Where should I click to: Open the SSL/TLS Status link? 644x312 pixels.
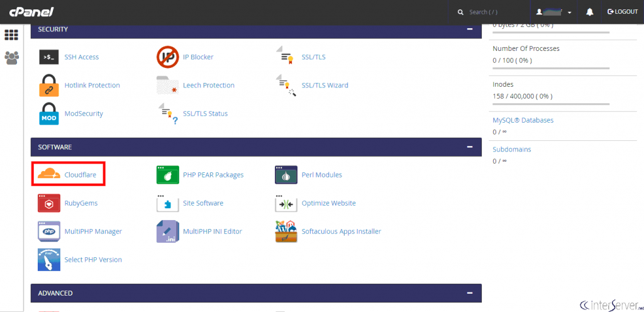coord(206,114)
